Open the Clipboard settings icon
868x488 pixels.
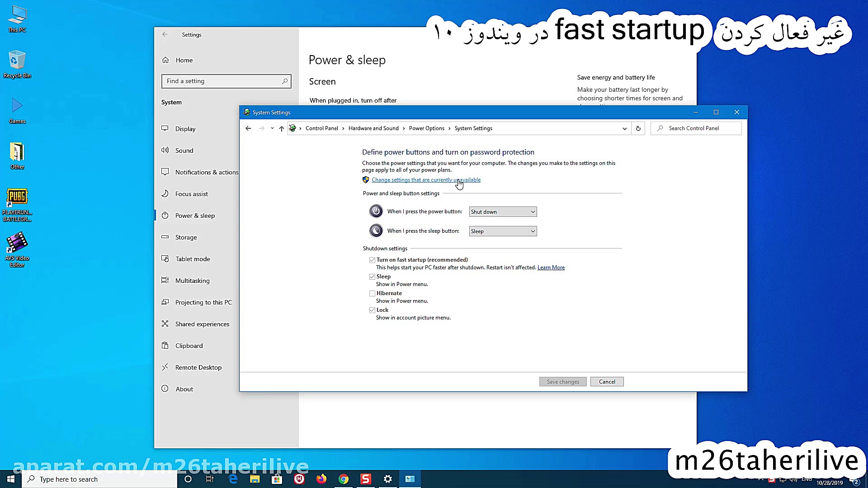[165, 345]
